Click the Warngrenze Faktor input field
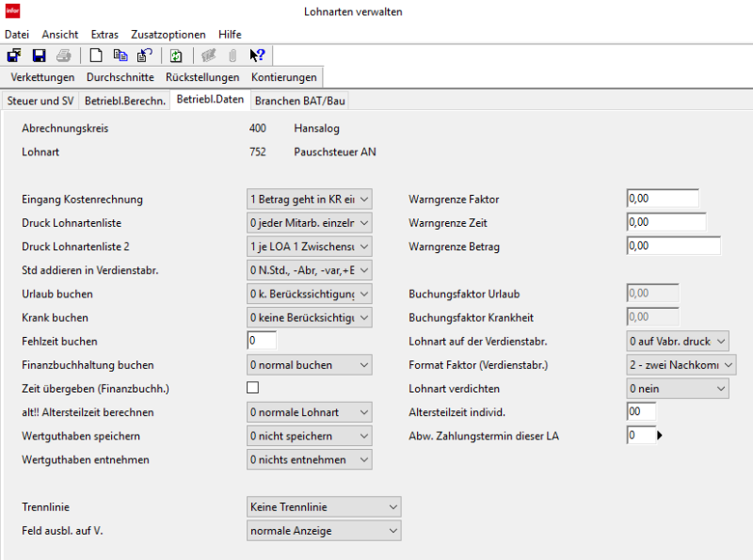Image resolution: width=753 pixels, height=560 pixels. coord(663,199)
